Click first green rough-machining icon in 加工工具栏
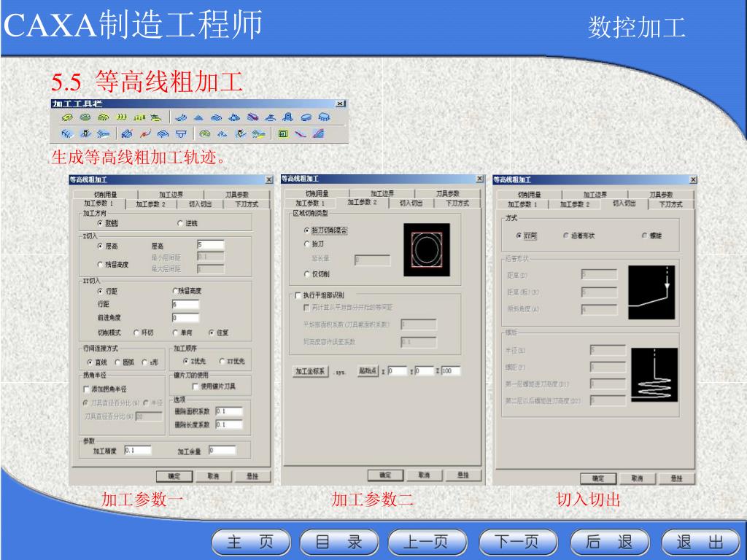 [67, 117]
